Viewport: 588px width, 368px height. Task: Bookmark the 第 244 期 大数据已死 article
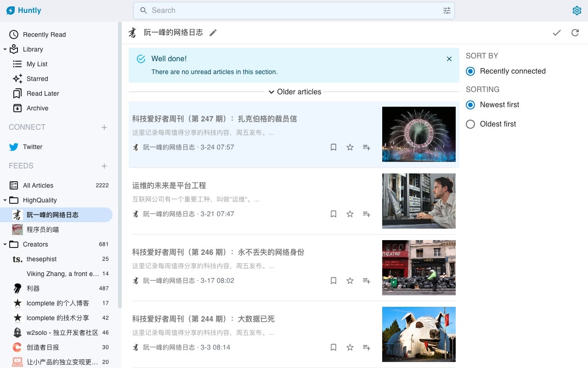(x=334, y=347)
